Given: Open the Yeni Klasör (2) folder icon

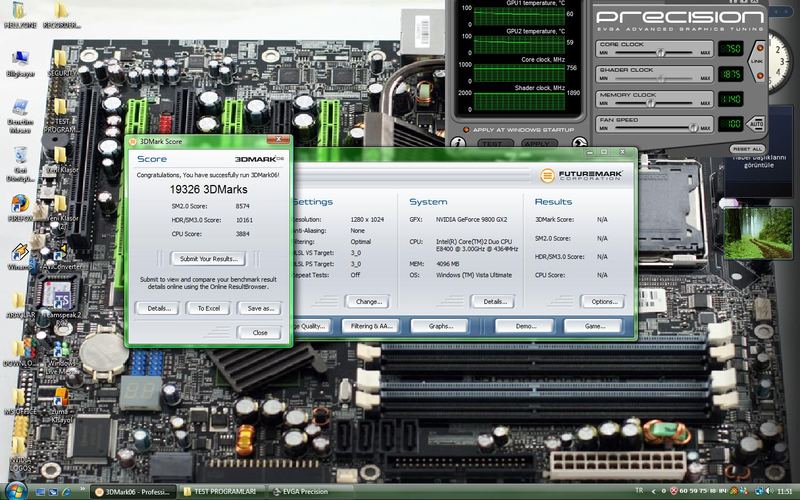Looking at the screenshot, I should 61,209.
